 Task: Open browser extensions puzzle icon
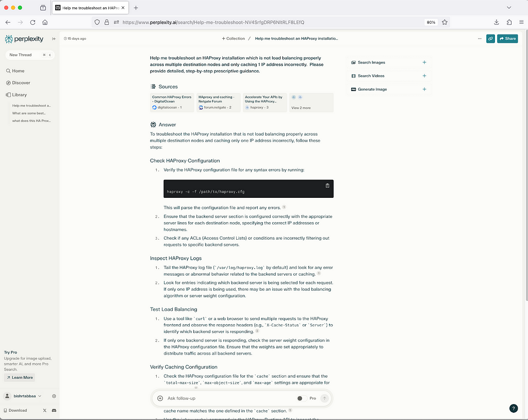[509, 22]
